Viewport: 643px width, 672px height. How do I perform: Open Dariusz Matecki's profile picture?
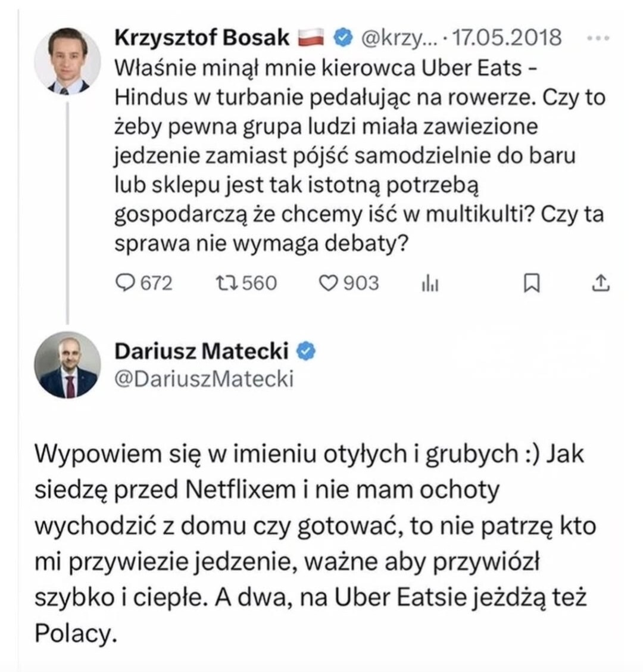pyautogui.click(x=67, y=365)
